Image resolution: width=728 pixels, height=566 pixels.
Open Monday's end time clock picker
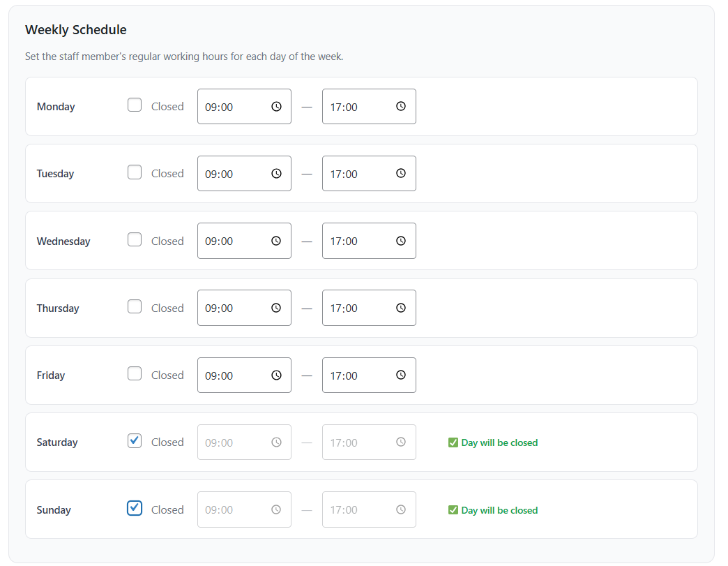tap(401, 106)
